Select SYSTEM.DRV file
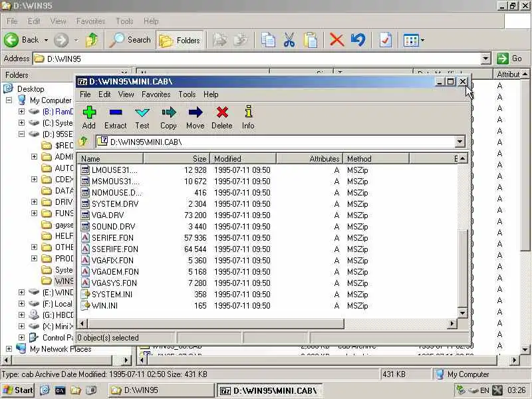Image resolution: width=532 pixels, height=399 pixels. point(110,204)
